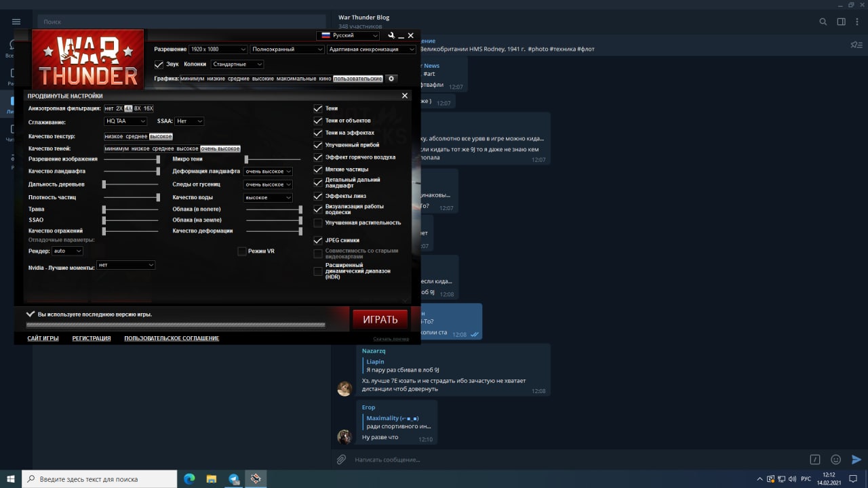Open resolution dropdown 1920 x 1080
The image size is (868, 488).
click(218, 49)
